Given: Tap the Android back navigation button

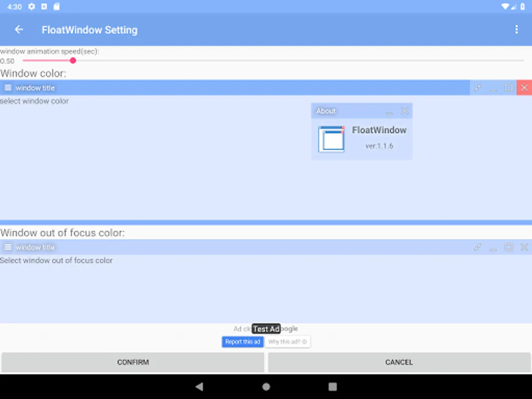Looking at the screenshot, I should pyautogui.click(x=199, y=387).
